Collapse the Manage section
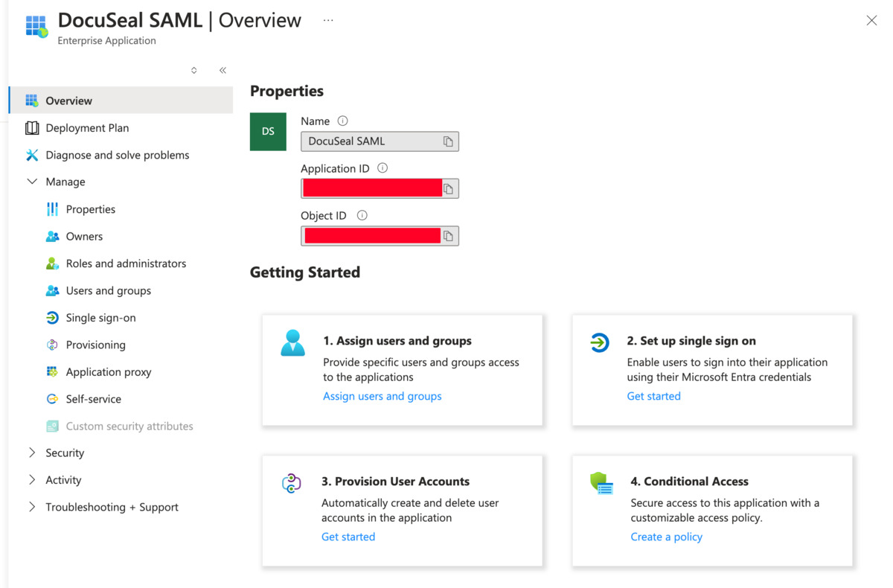This screenshot has width=893, height=588. (x=32, y=182)
